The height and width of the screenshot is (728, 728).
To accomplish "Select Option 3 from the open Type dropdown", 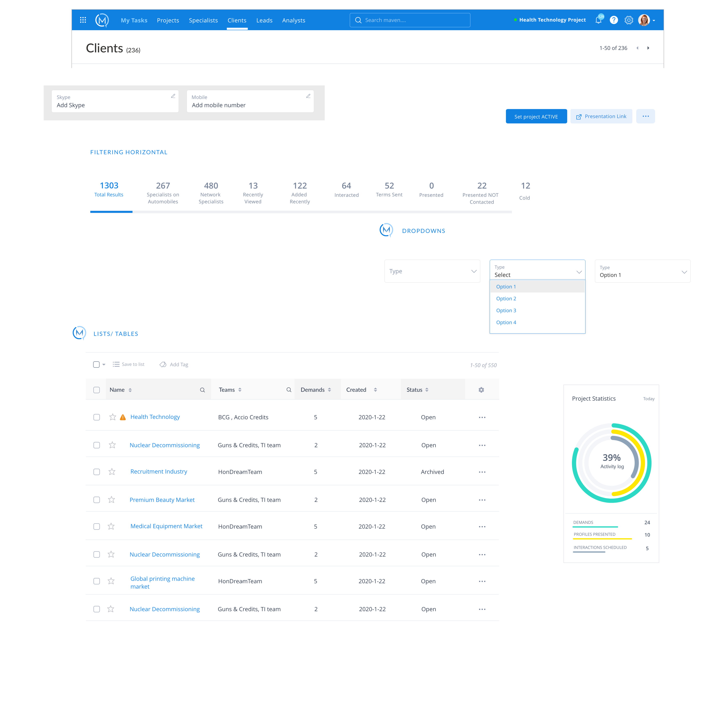I will tap(506, 310).
